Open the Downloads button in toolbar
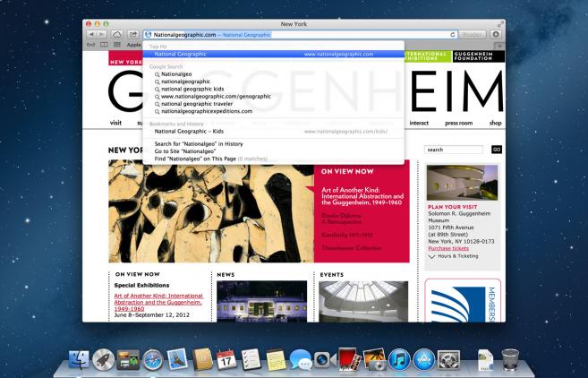Viewport: 588px width, 378px height. 496,35
